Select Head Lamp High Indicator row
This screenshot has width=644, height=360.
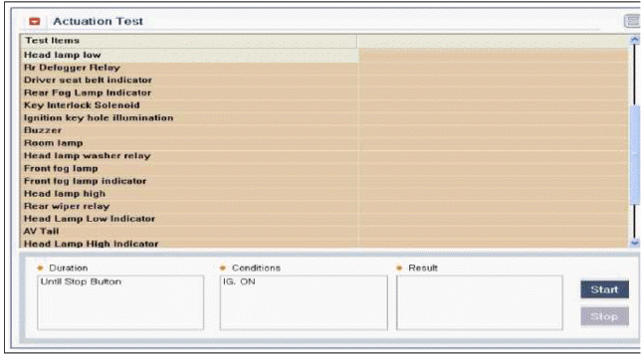point(324,243)
